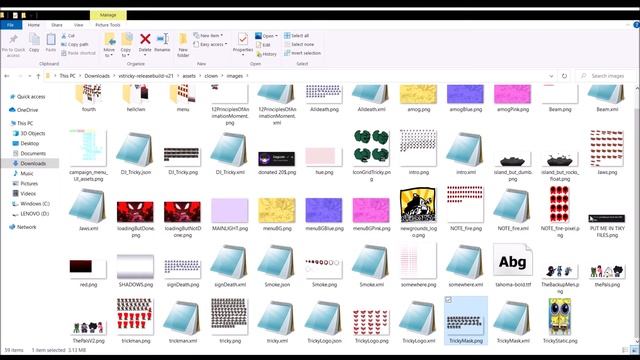This screenshot has height=360, width=640.
Task: Click This PC in the breadcrumb path
Action: tap(67, 76)
